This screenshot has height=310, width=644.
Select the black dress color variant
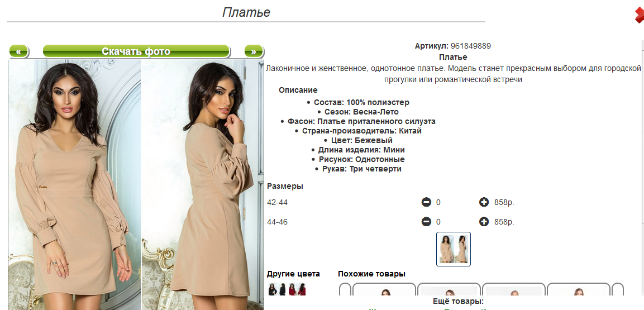[x=277, y=289]
